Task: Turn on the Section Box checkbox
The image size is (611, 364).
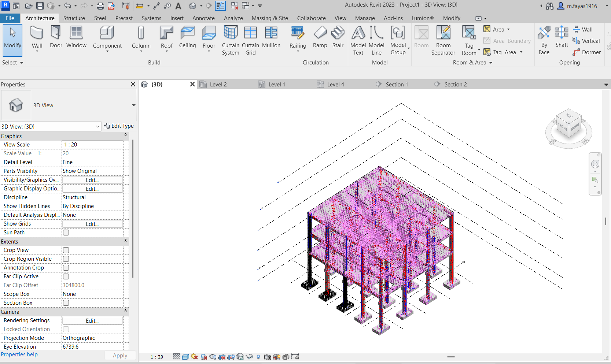Action: (x=66, y=303)
